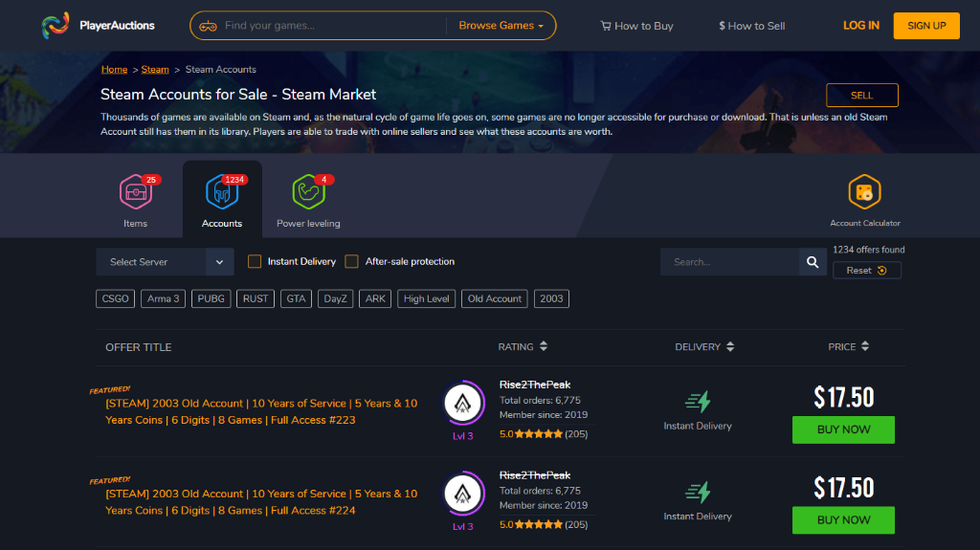Click the PlayerAuctions brand name
The image size is (980, 550).
click(117, 26)
